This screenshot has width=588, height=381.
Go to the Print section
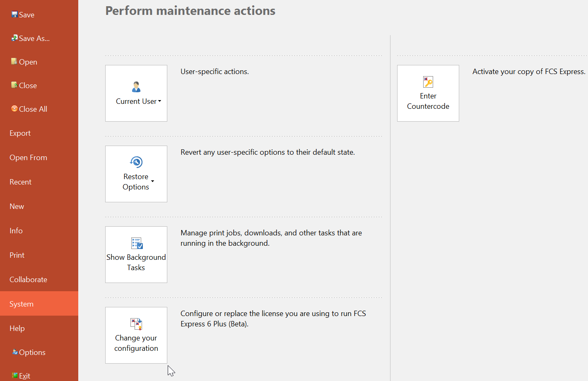tap(17, 255)
